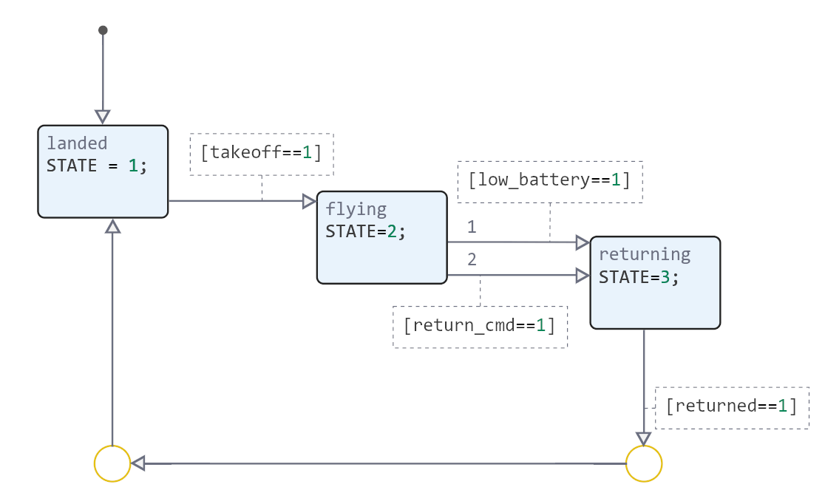Image resolution: width=825 pixels, height=504 pixels.
Task: Click arrowhead entering the flying state
Action: [x=310, y=201]
